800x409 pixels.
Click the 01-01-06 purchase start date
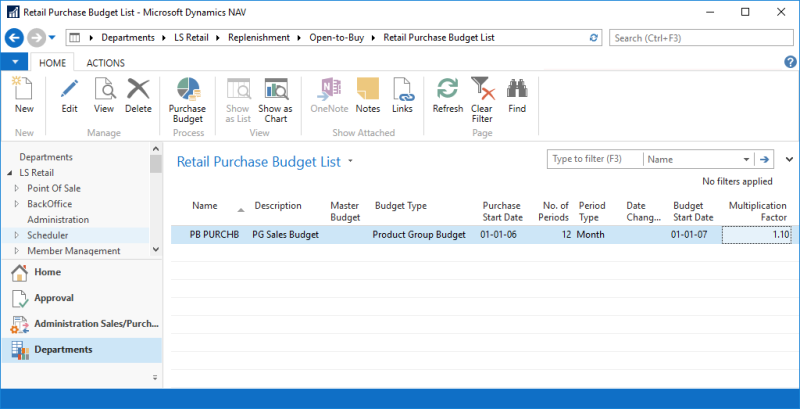(x=498, y=235)
